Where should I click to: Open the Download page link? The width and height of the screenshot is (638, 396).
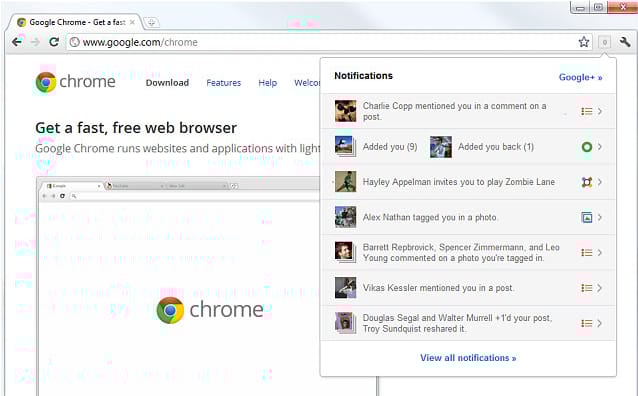click(167, 83)
